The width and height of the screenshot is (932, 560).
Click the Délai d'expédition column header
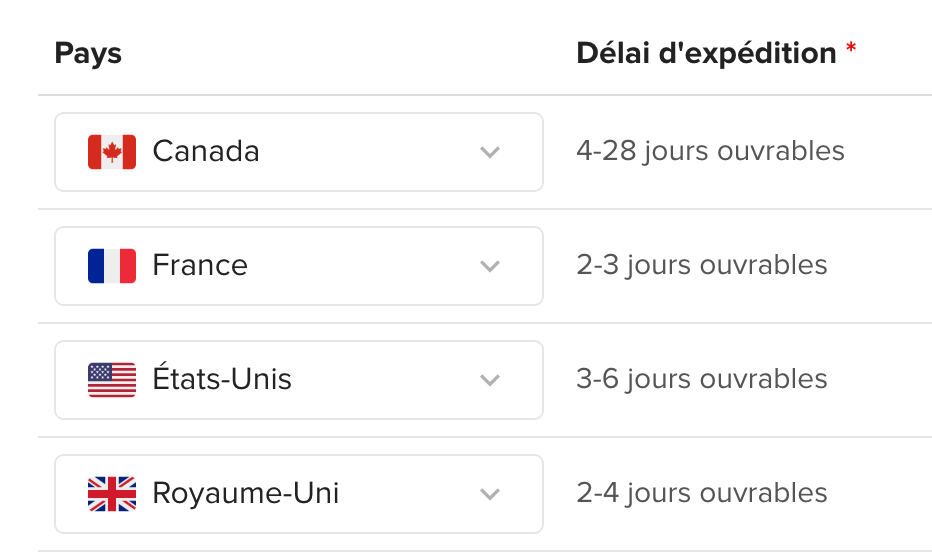click(706, 53)
